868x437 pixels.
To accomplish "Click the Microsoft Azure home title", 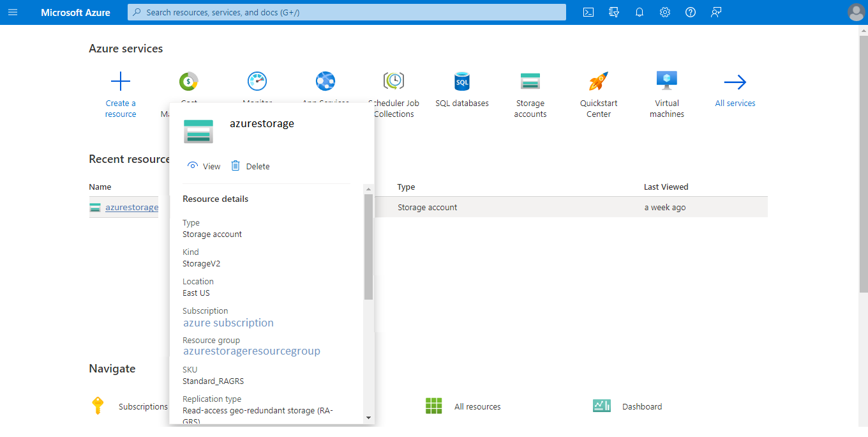I will click(x=75, y=12).
